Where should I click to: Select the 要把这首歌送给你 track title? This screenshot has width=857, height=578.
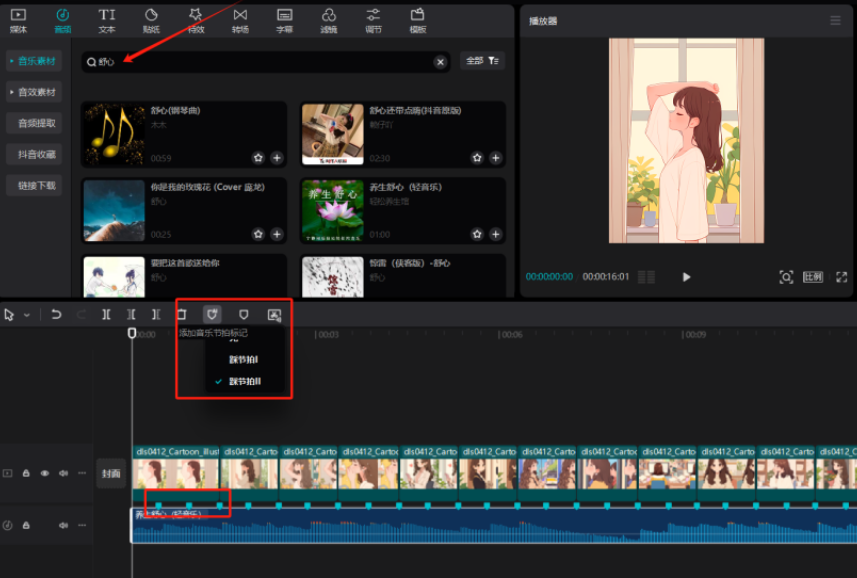pyautogui.click(x=185, y=263)
